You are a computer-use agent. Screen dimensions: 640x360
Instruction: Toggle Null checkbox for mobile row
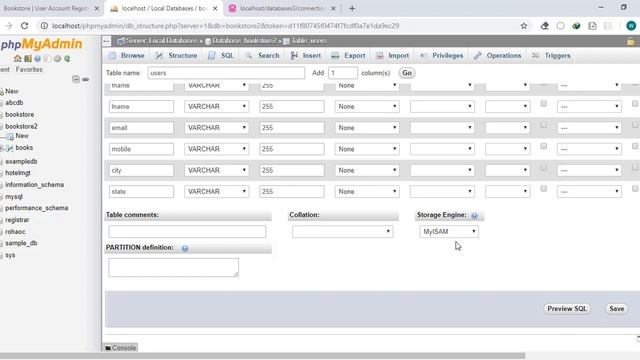tap(543, 146)
